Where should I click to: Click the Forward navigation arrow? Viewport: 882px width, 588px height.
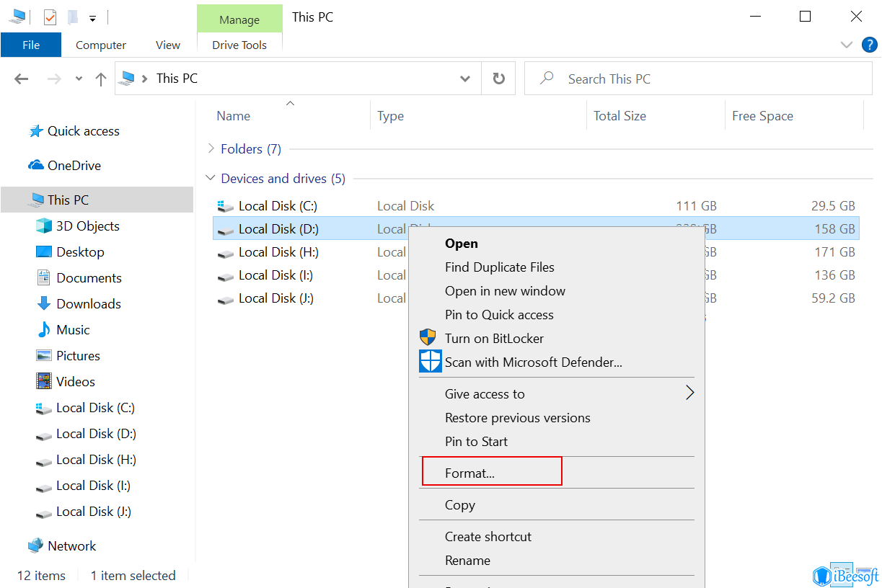click(x=54, y=79)
